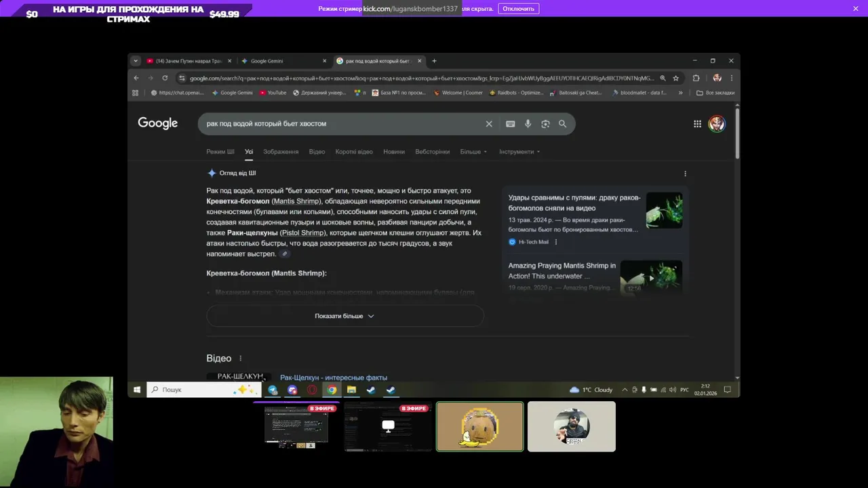Screen dimensions: 868x488
Task: Select the potato banana avatar stream thumbnail
Action: tap(480, 427)
